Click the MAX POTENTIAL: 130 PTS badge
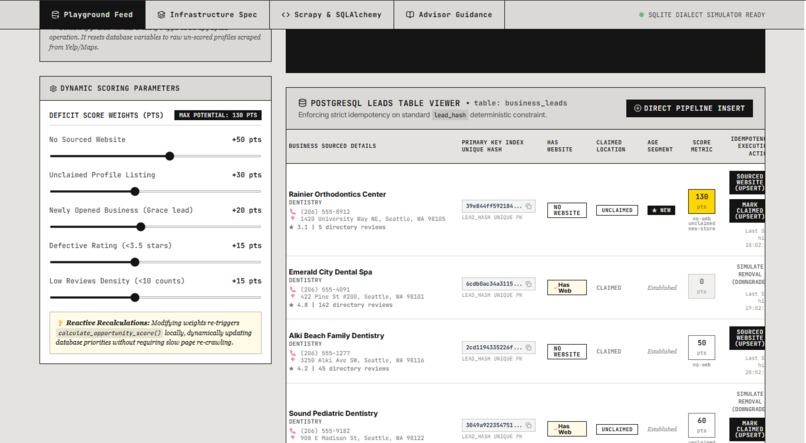The width and height of the screenshot is (806, 443). 218,115
